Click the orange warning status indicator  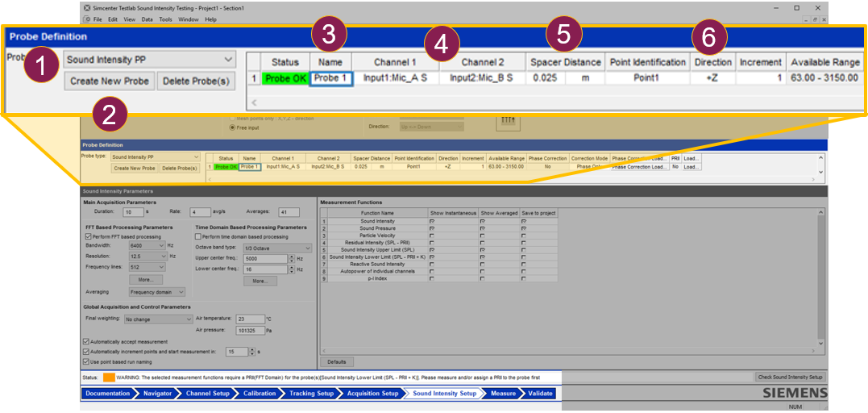(109, 378)
